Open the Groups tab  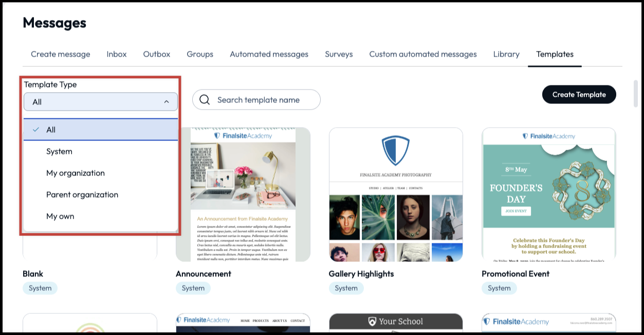[x=200, y=54]
